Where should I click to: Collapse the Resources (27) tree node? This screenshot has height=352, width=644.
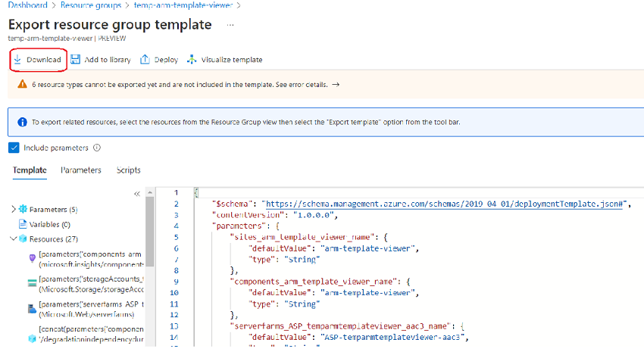pos(14,239)
